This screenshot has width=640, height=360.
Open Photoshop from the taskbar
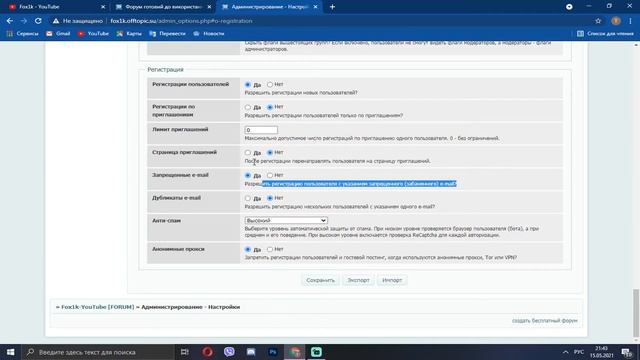(273, 352)
